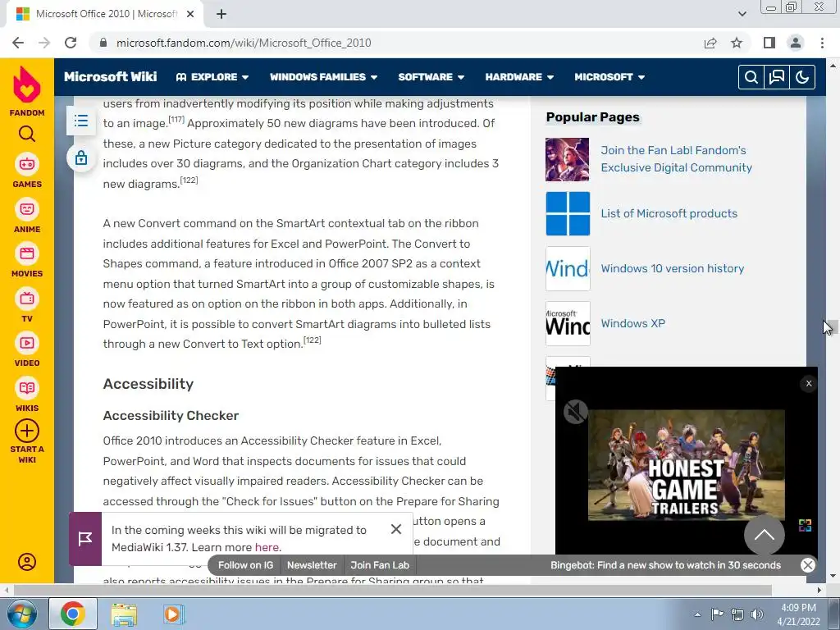Click the Fandom flame logo

coord(27,84)
